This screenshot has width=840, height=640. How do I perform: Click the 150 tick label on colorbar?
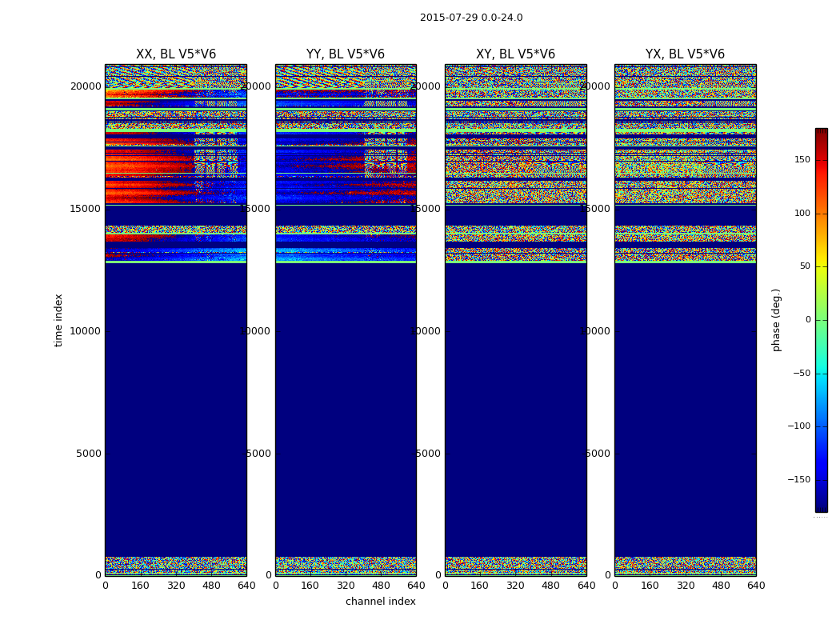tap(802, 159)
